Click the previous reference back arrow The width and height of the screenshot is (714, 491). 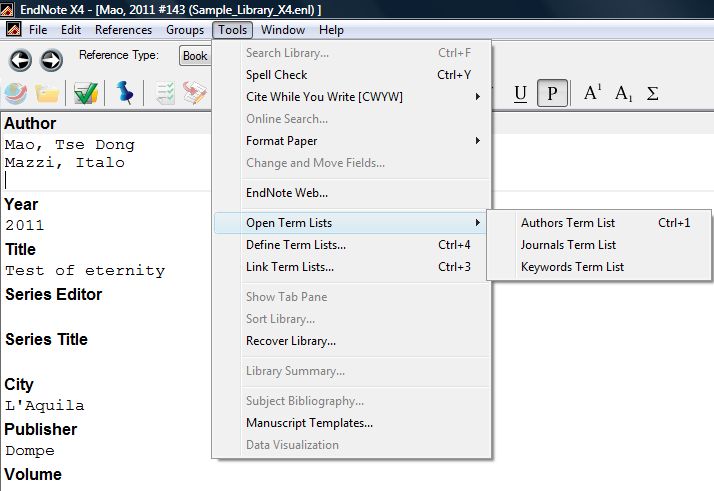pos(21,60)
